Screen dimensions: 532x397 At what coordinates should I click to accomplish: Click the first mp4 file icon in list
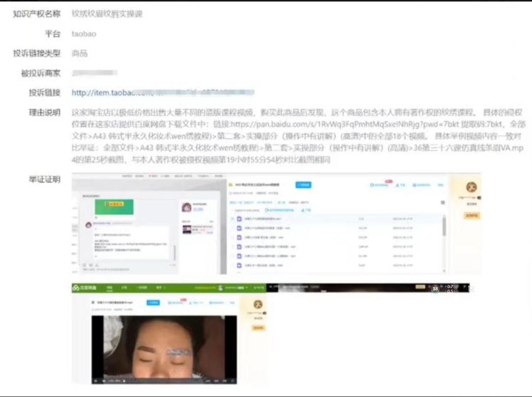[239, 219]
